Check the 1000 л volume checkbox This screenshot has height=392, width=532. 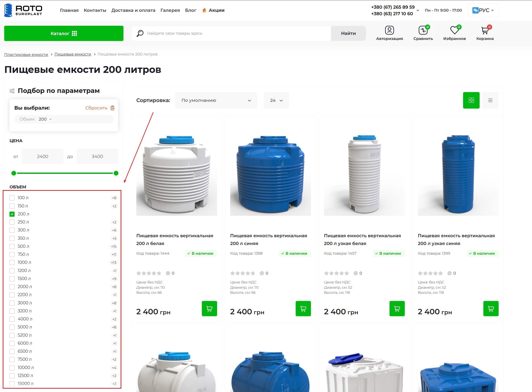pyautogui.click(x=12, y=263)
